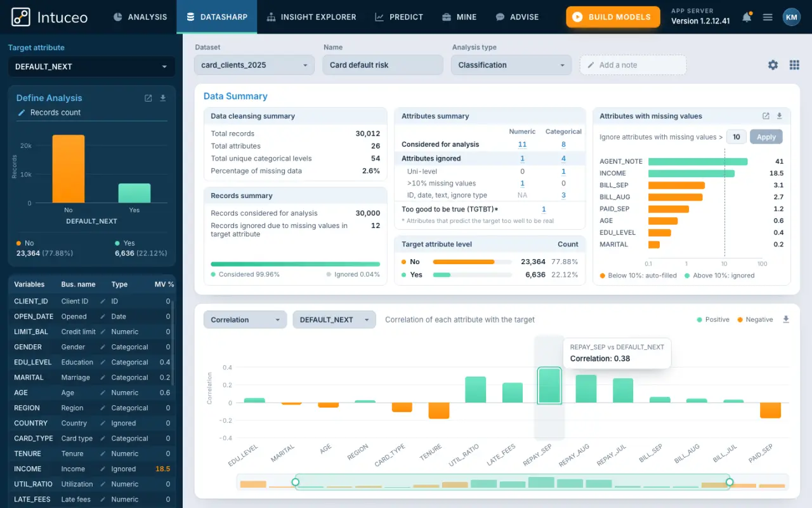Image resolution: width=812 pixels, height=508 pixels.
Task: Open the Advise tab
Action: pos(517,17)
